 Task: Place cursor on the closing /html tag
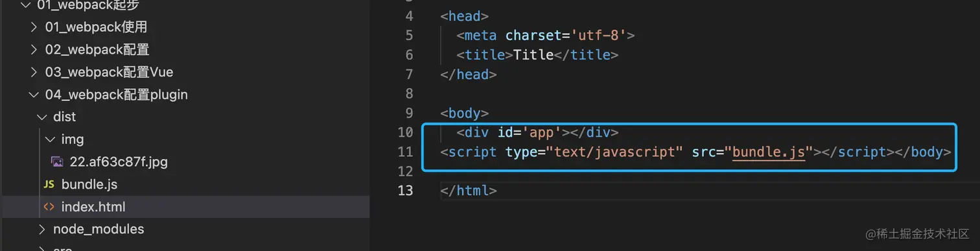point(468,191)
